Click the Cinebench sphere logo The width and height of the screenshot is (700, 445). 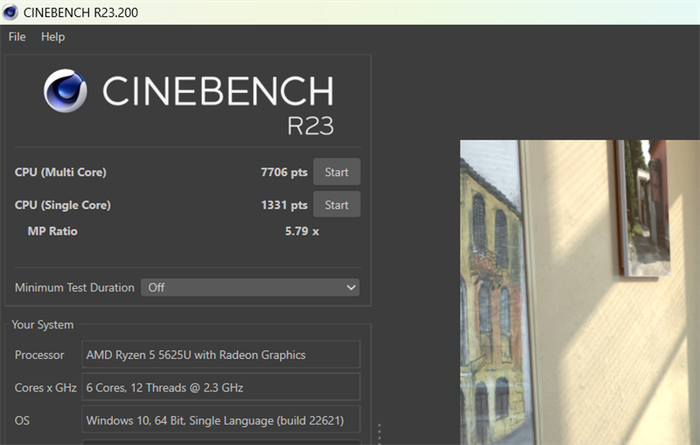coord(67,91)
